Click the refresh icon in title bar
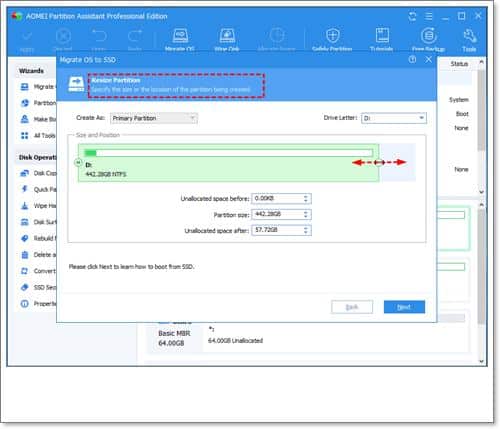 [x=412, y=16]
